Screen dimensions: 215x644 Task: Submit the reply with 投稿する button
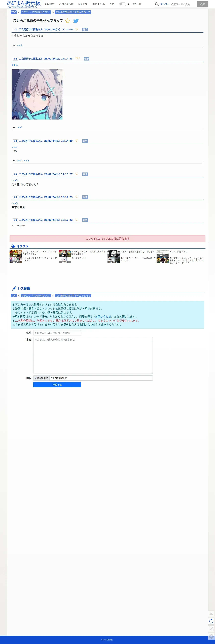pyautogui.click(x=57, y=385)
